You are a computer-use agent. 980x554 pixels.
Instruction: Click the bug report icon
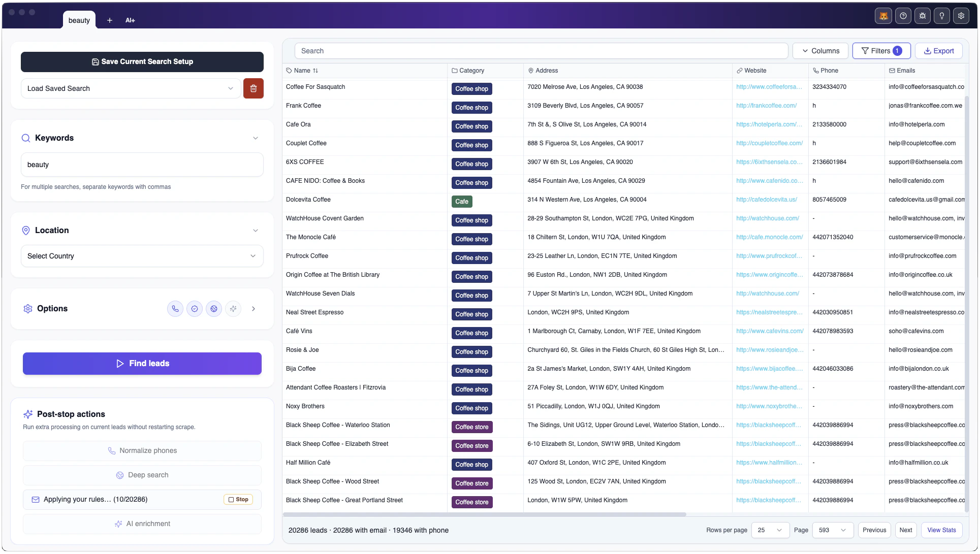pyautogui.click(x=922, y=16)
